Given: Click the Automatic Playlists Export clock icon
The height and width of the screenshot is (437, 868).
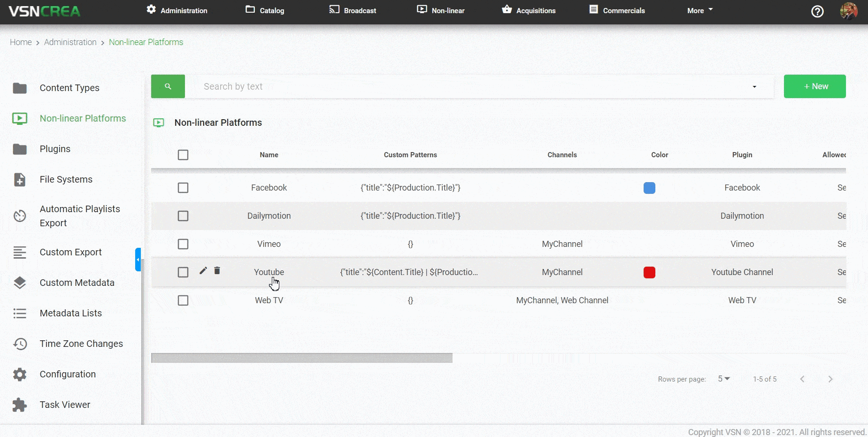Looking at the screenshot, I should click(x=20, y=216).
